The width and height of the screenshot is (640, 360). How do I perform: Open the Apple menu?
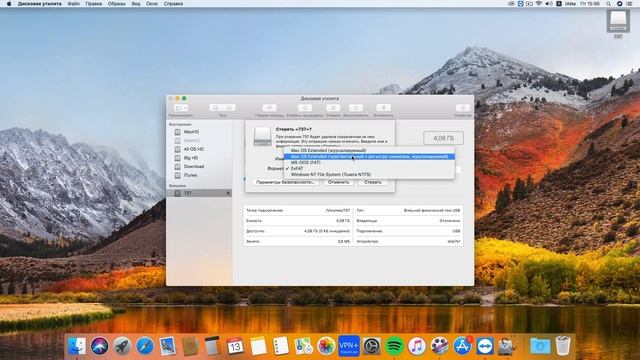(x=9, y=4)
